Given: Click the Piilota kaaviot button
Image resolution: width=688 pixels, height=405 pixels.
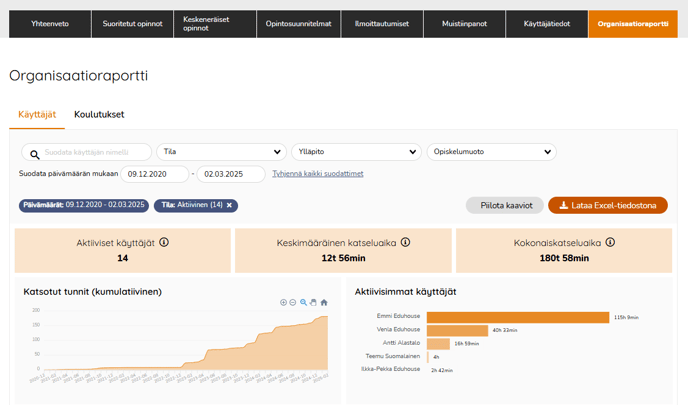Looking at the screenshot, I should click(x=505, y=205).
